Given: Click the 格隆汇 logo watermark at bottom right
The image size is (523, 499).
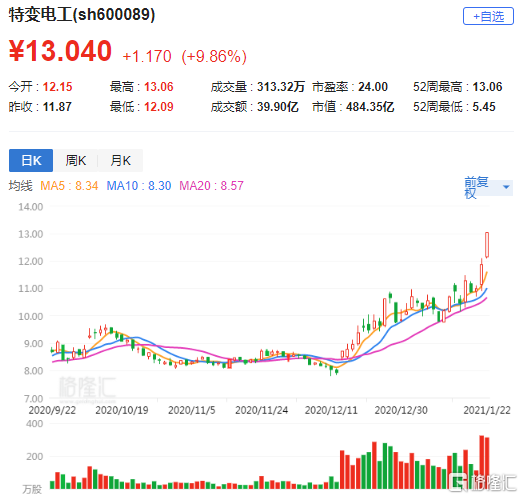Looking at the screenshot, I should pyautogui.click(x=483, y=482).
